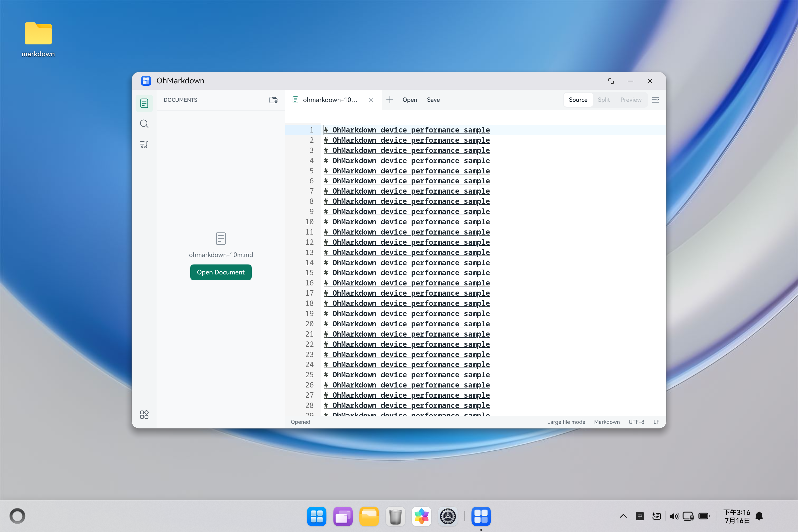Screen dimensions: 798x532
Task: Click the Open toolbar button
Action: [x=409, y=100]
